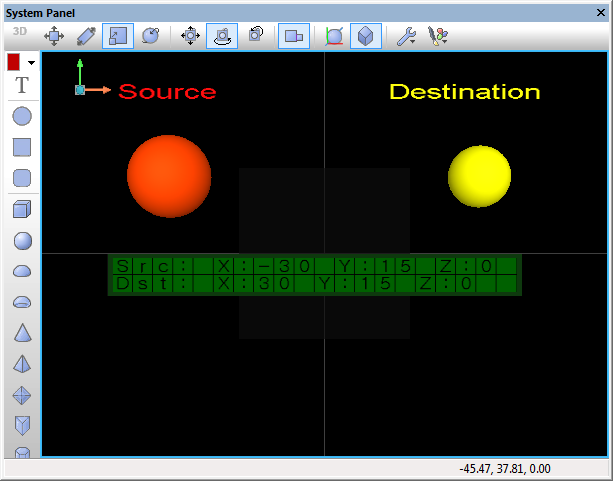Add a solid hemisphere primitive

click(22, 271)
